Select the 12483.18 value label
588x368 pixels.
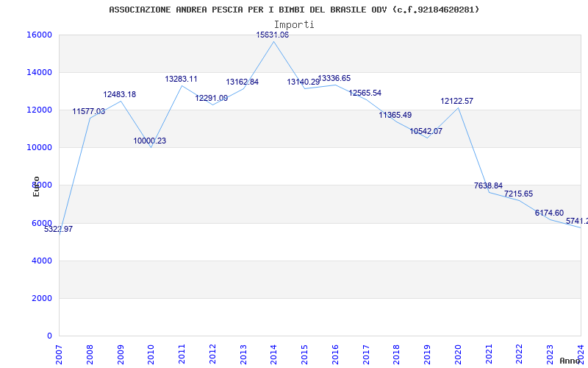119,94
